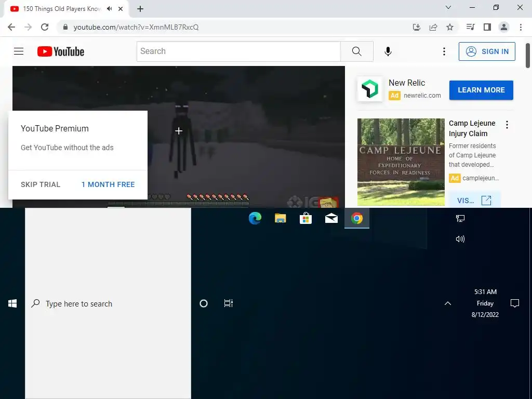Mute the tab via the tab's speaker icon
This screenshot has width=532, height=399.
click(x=109, y=9)
